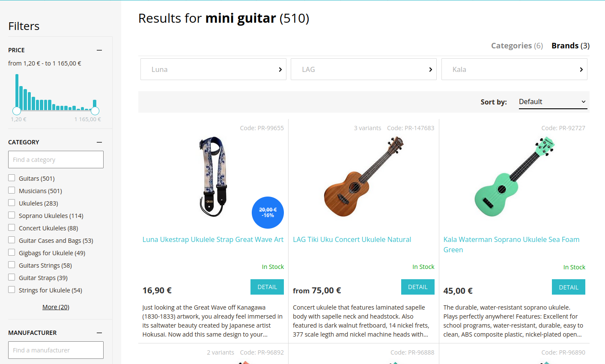
Task: Click DETAIL button for LAG Tiki Uku
Action: click(x=417, y=287)
